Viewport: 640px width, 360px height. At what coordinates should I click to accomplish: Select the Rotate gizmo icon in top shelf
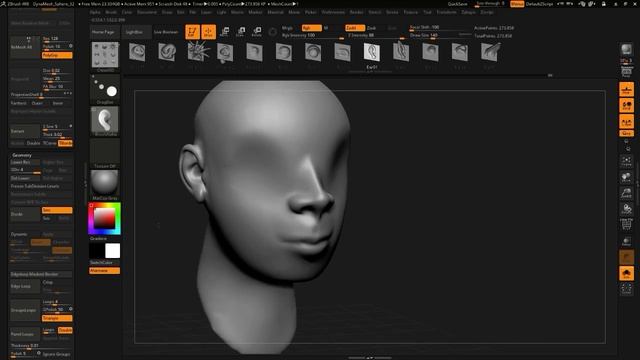[257, 32]
